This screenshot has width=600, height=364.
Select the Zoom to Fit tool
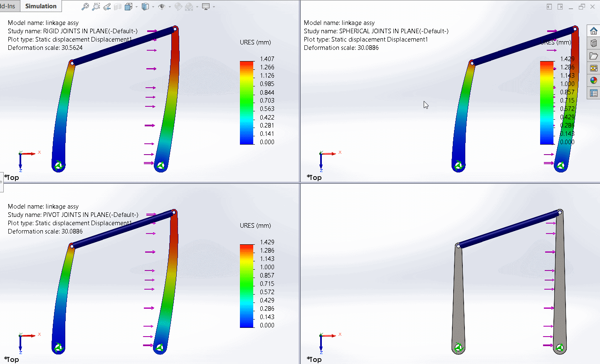[86, 6]
